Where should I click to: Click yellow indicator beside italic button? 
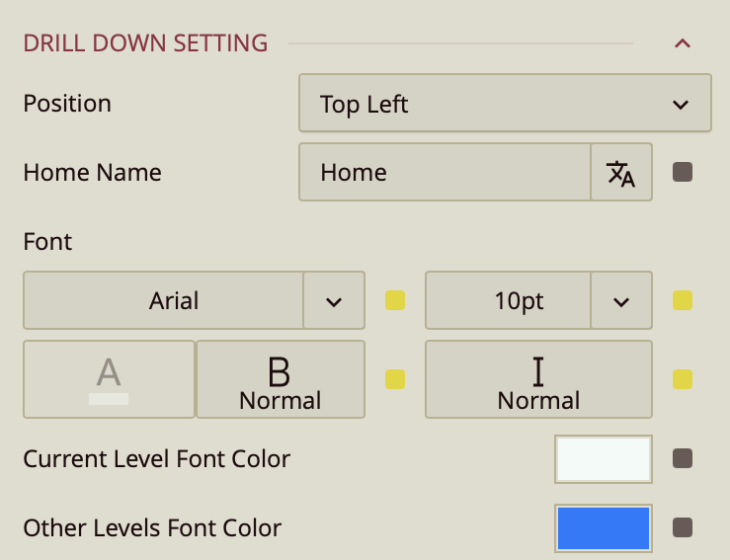(682, 379)
